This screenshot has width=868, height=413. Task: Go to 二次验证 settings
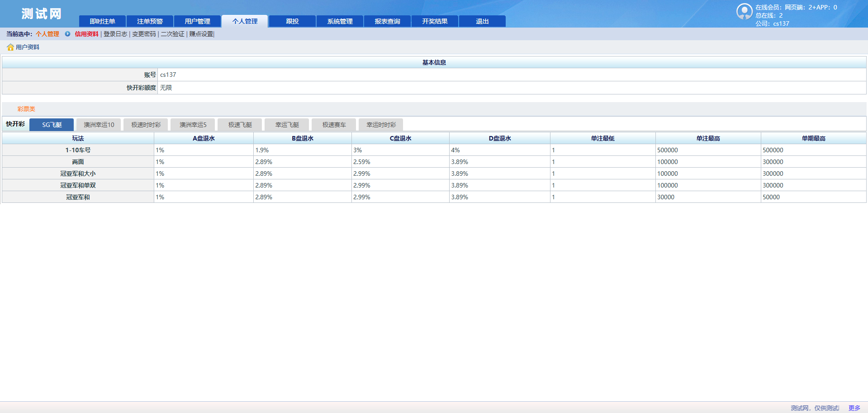pyautogui.click(x=172, y=34)
